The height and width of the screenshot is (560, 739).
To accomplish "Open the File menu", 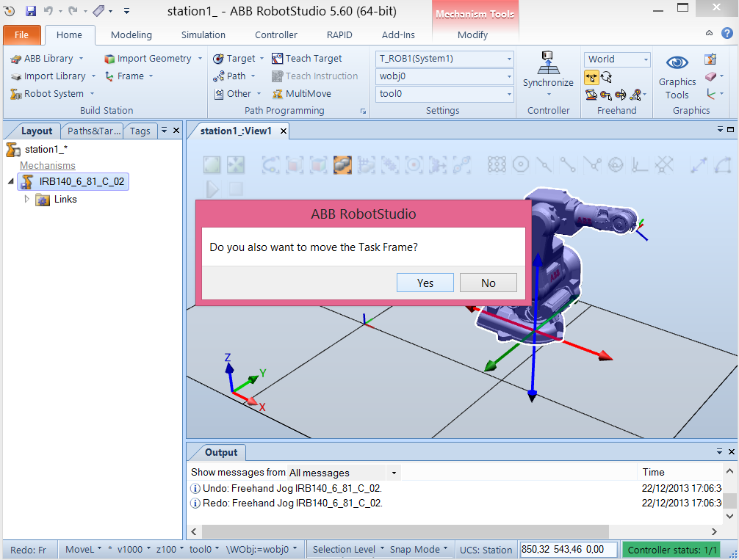I will (x=22, y=34).
